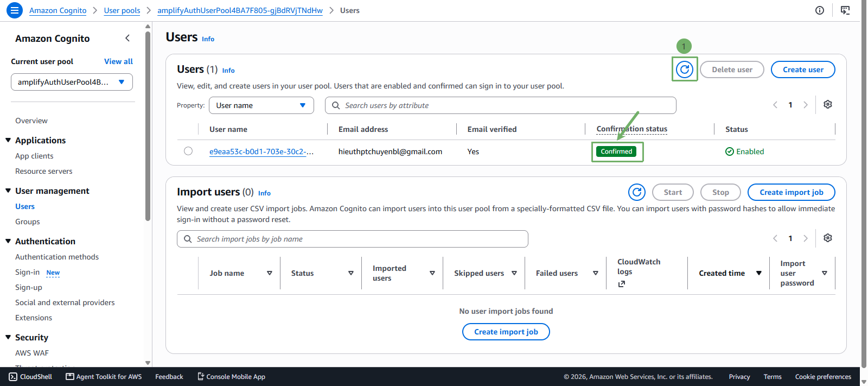Open the current user pool dropdown
Image resolution: width=868 pixels, height=386 pixels.
coord(72,82)
